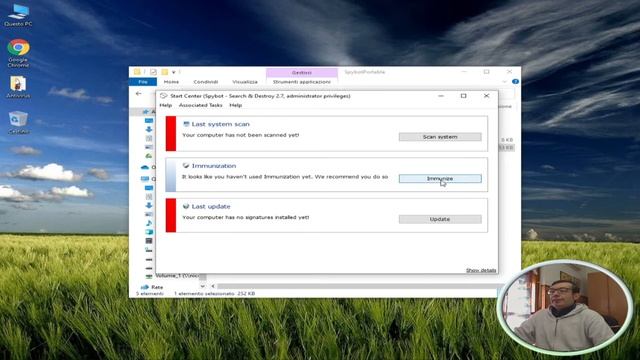Viewport: 640px width, 360px height.
Task: Click the Scan system button
Action: 440,137
